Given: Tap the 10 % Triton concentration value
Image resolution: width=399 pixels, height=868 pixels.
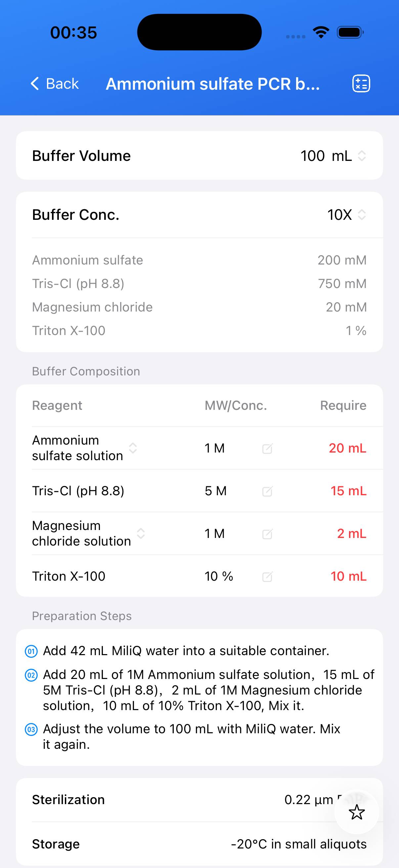Looking at the screenshot, I should (219, 576).
